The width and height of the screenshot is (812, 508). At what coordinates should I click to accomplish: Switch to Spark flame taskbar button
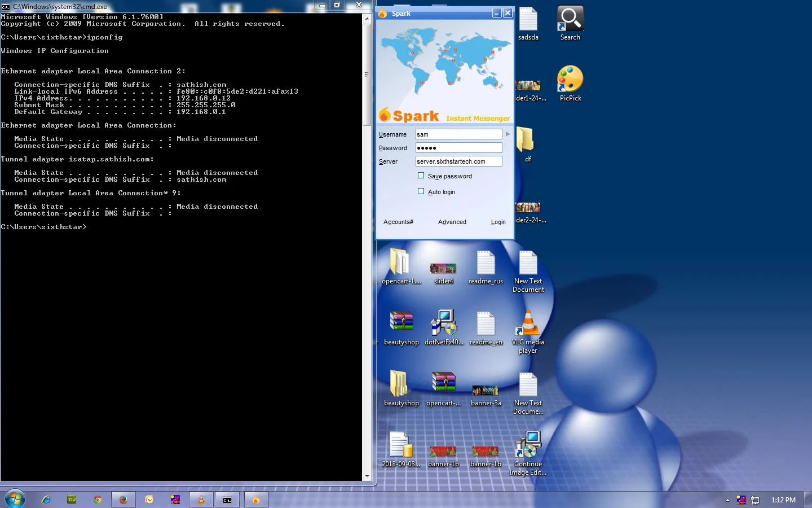[256, 500]
